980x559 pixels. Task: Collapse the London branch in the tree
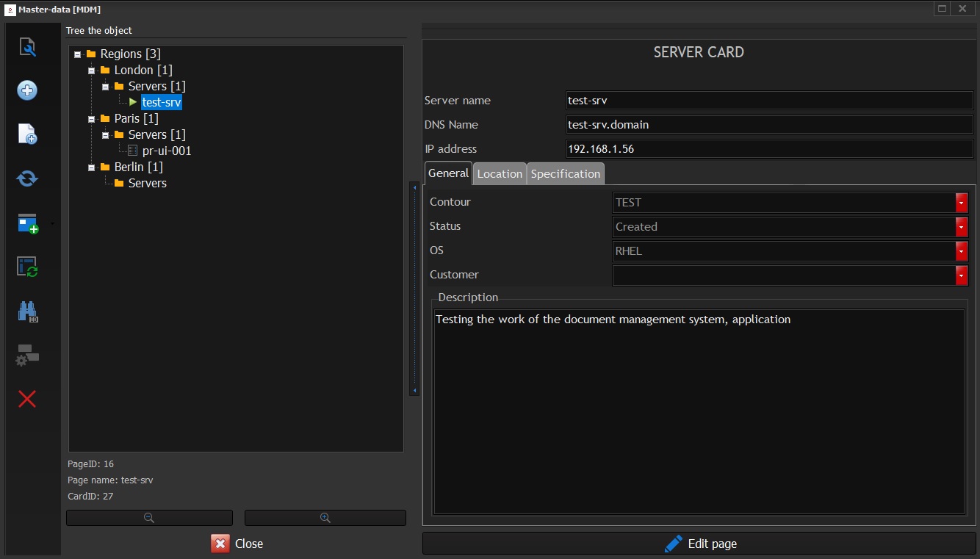[x=91, y=70]
